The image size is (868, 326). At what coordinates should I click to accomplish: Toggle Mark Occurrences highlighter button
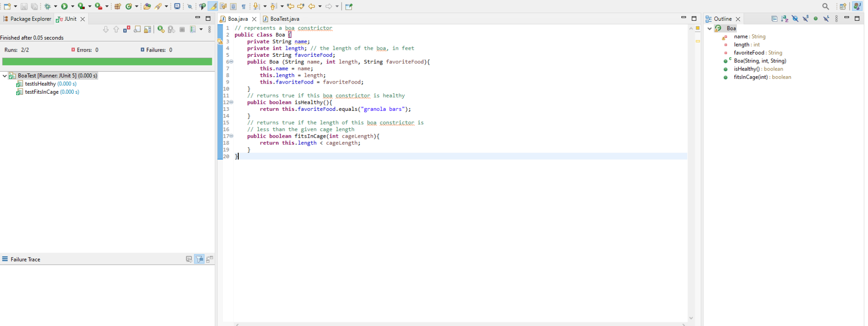pos(213,6)
